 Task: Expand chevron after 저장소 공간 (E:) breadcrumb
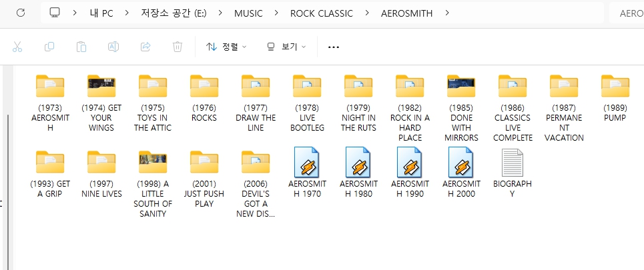[220, 13]
